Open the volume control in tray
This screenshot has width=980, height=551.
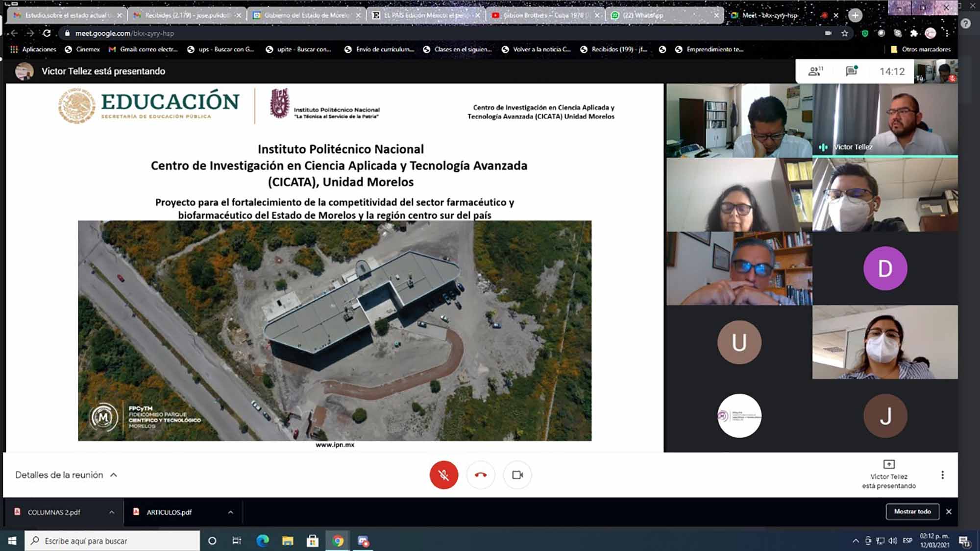pyautogui.click(x=893, y=541)
